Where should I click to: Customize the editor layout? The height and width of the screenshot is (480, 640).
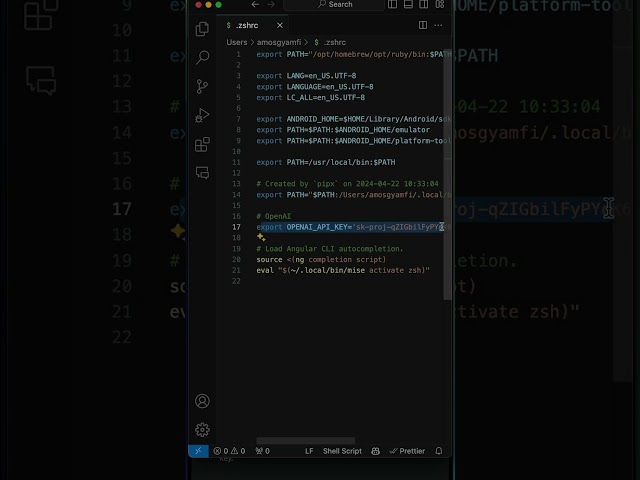(x=440, y=4)
